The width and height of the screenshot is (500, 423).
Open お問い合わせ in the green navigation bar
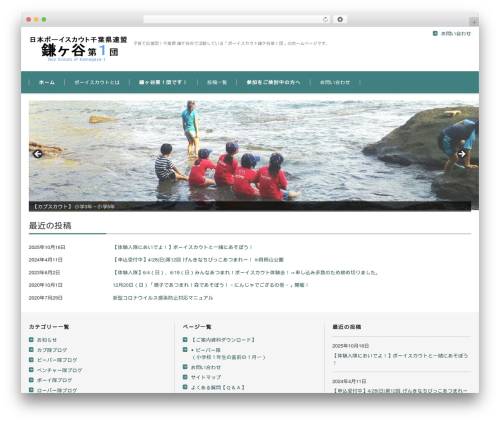[x=335, y=82]
